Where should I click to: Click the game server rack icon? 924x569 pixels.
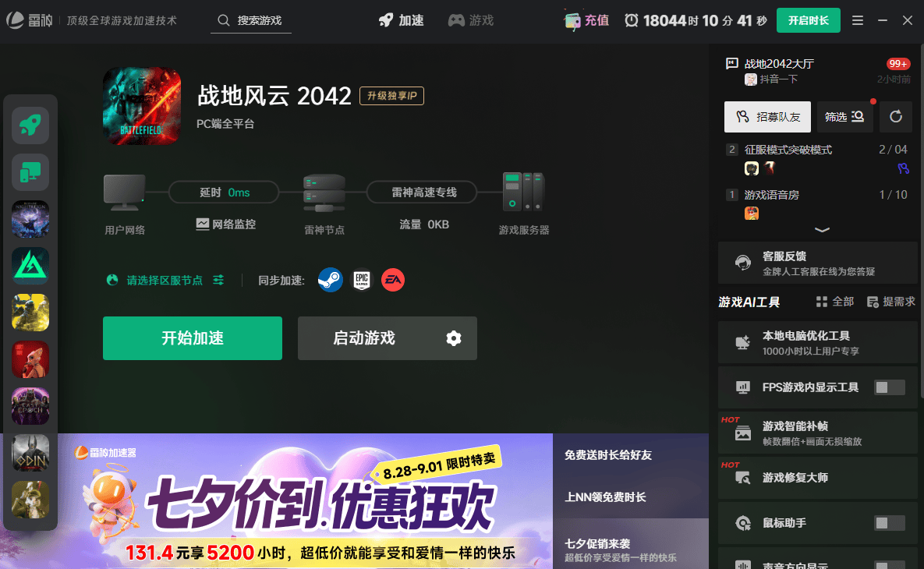pyautogui.click(x=524, y=192)
